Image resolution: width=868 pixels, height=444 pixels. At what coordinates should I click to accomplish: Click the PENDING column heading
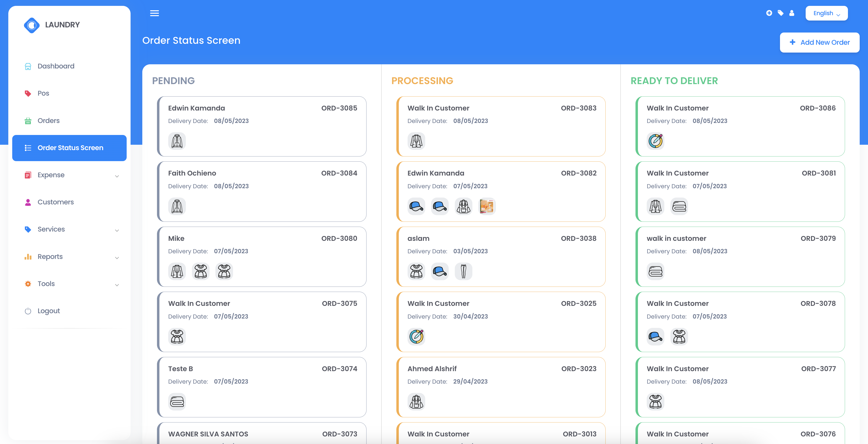(173, 81)
